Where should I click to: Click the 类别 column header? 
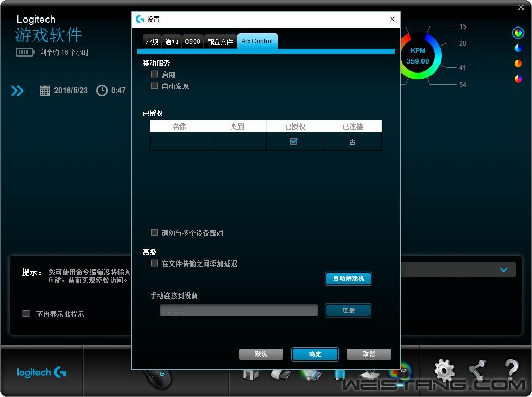pyautogui.click(x=237, y=127)
